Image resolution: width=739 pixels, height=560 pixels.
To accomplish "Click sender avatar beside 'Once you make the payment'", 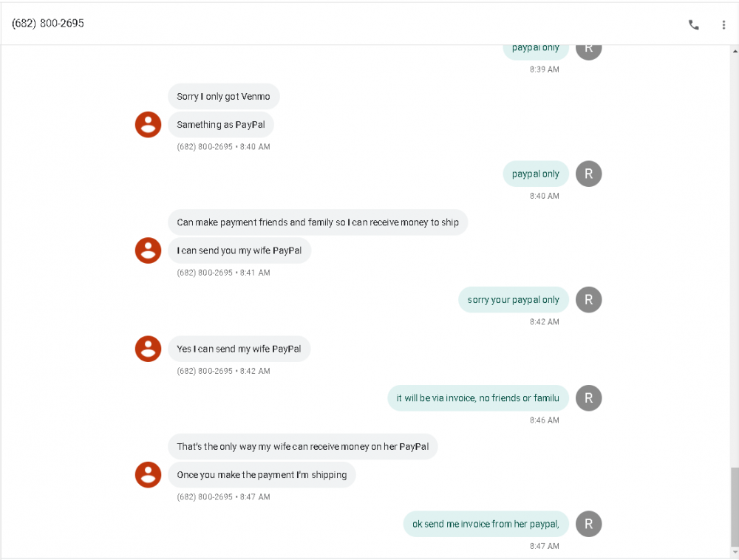I will (x=148, y=474).
